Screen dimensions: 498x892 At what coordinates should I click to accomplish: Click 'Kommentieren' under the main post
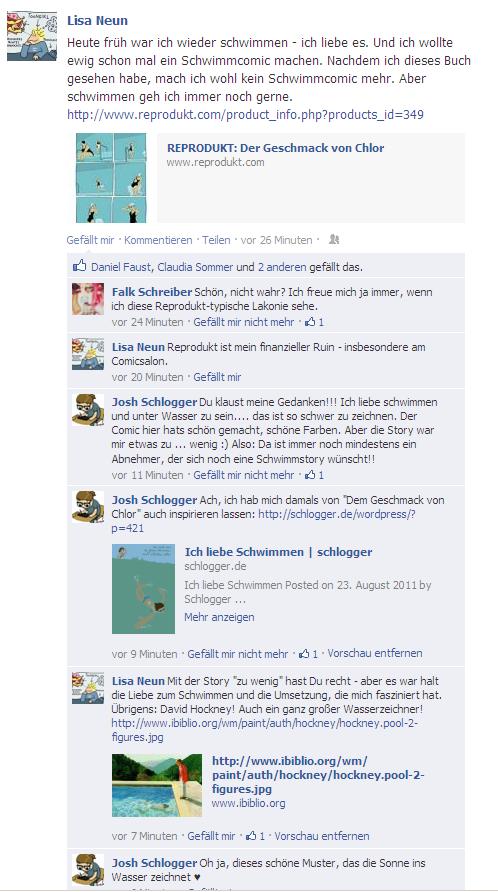coord(158,240)
